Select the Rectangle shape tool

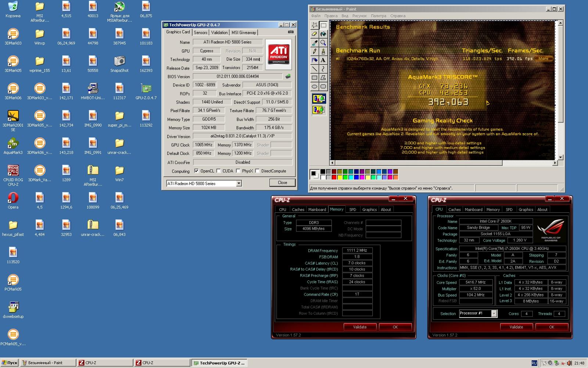pos(315,78)
